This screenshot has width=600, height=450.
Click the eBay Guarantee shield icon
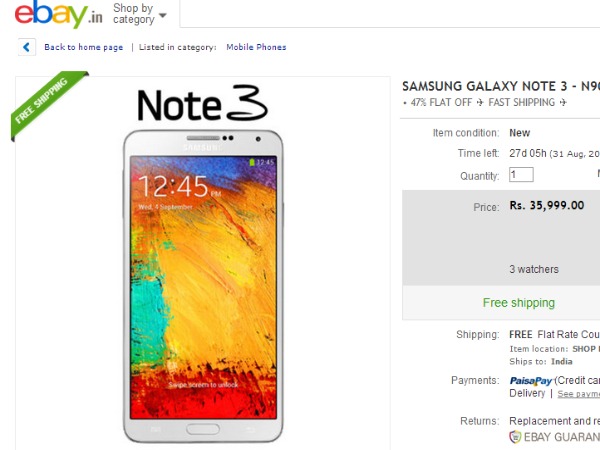(515, 436)
